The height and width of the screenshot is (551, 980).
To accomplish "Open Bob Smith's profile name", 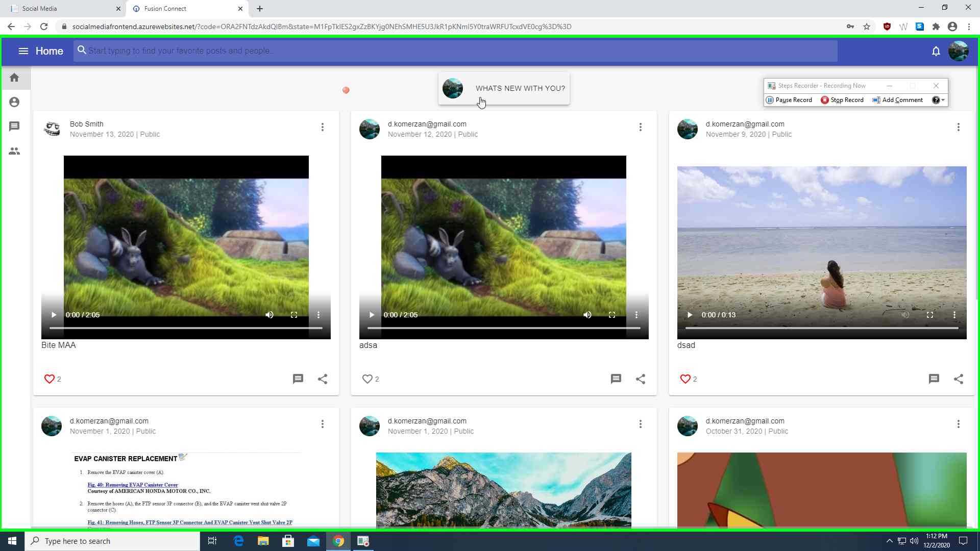I will (86, 124).
